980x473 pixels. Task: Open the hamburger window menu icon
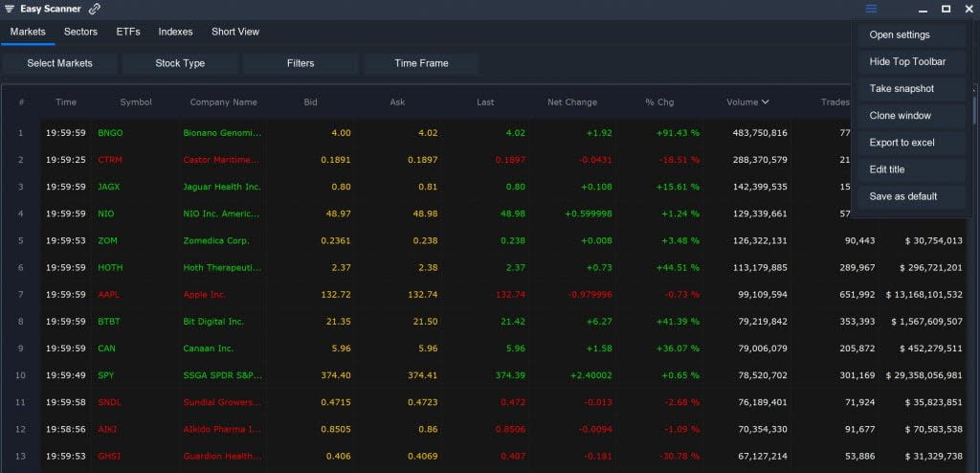pos(871,9)
